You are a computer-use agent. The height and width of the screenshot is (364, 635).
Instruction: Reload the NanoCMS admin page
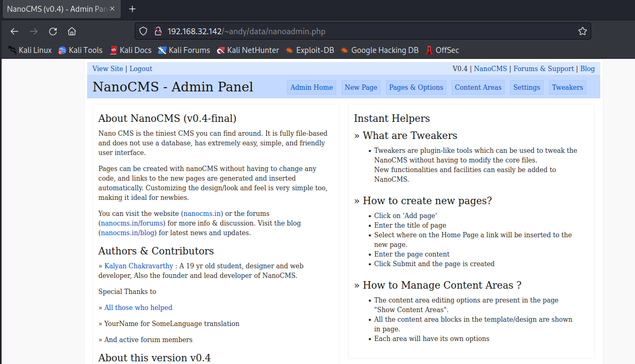(52, 31)
